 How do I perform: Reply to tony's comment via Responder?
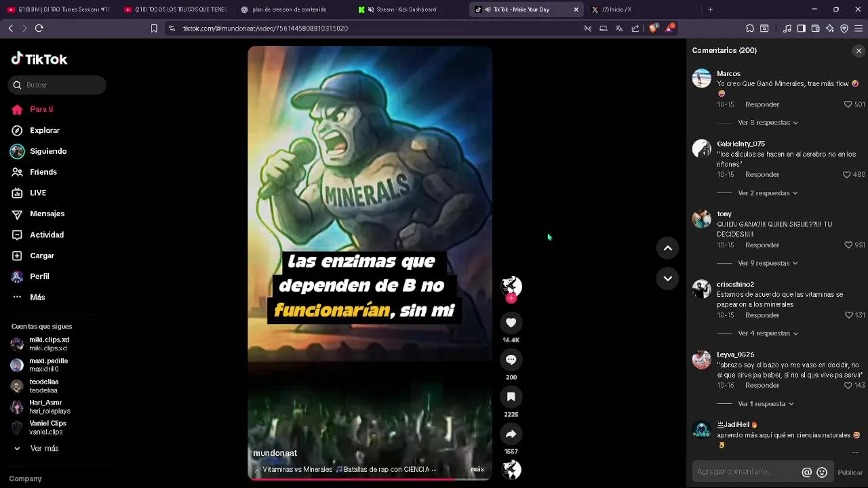pyautogui.click(x=762, y=245)
